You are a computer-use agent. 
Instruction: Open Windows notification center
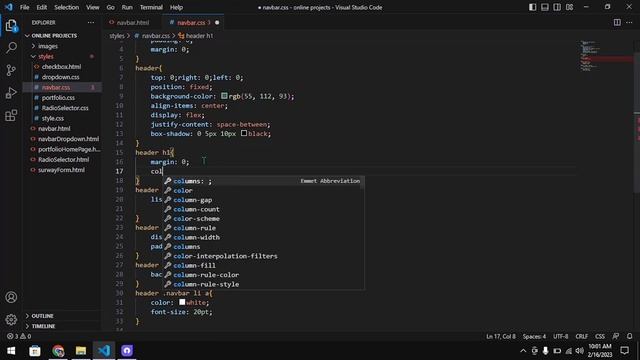[624, 351]
